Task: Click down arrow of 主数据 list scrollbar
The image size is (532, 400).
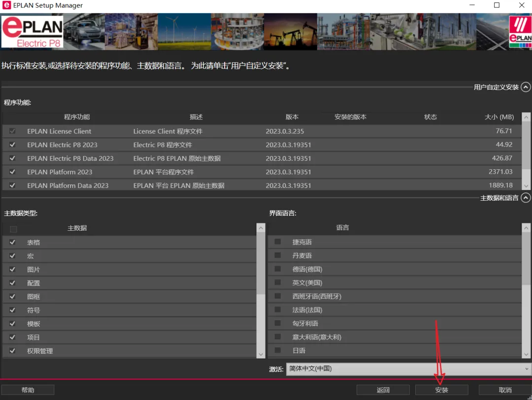Action: pyautogui.click(x=261, y=354)
